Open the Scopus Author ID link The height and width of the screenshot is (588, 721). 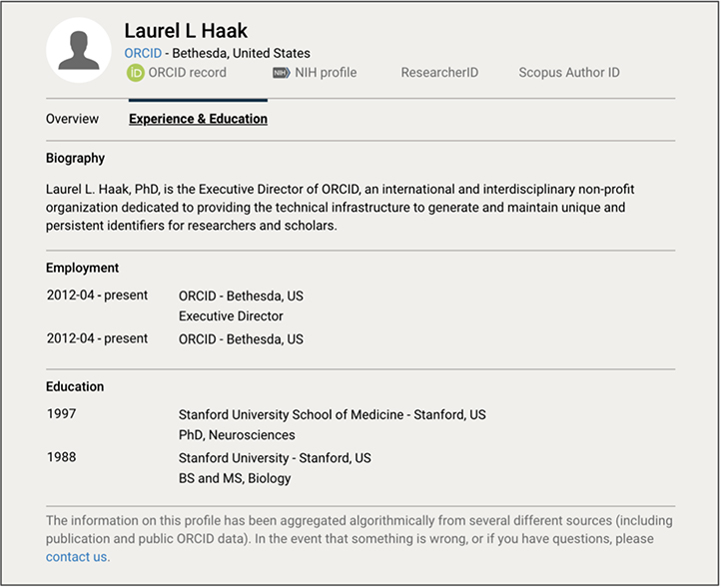(x=569, y=73)
